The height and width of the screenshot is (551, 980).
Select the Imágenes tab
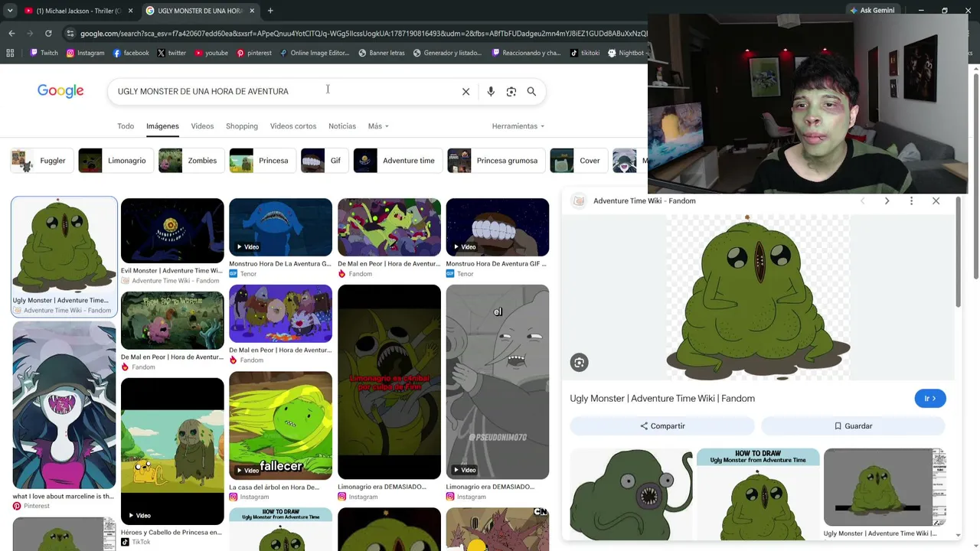[162, 126]
